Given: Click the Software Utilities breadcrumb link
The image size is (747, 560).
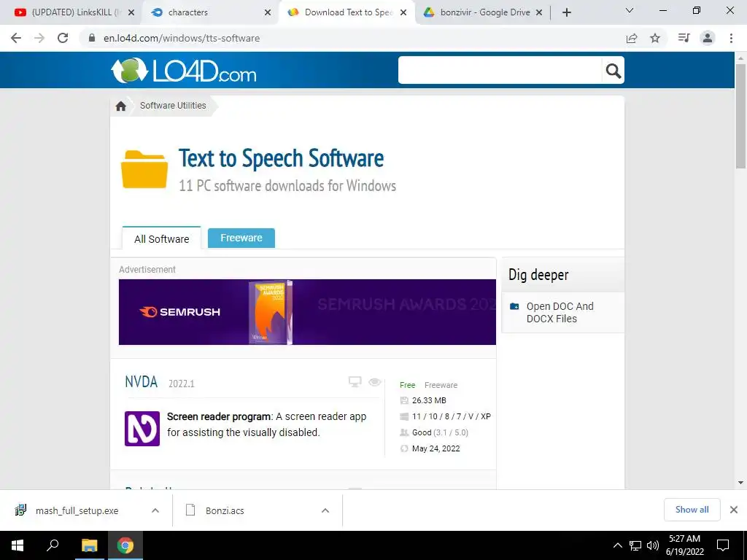Looking at the screenshot, I should [173, 106].
